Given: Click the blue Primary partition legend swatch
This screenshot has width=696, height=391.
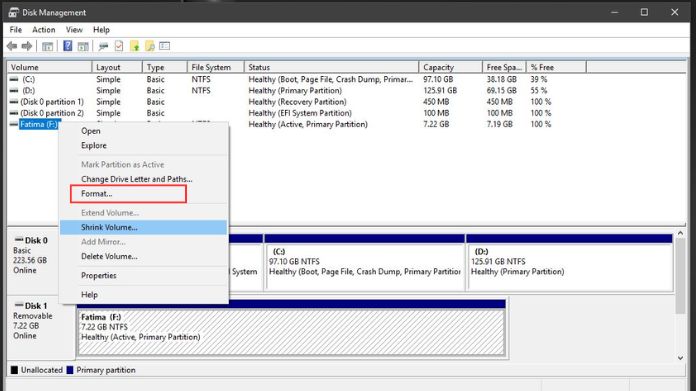Looking at the screenshot, I should point(70,370).
